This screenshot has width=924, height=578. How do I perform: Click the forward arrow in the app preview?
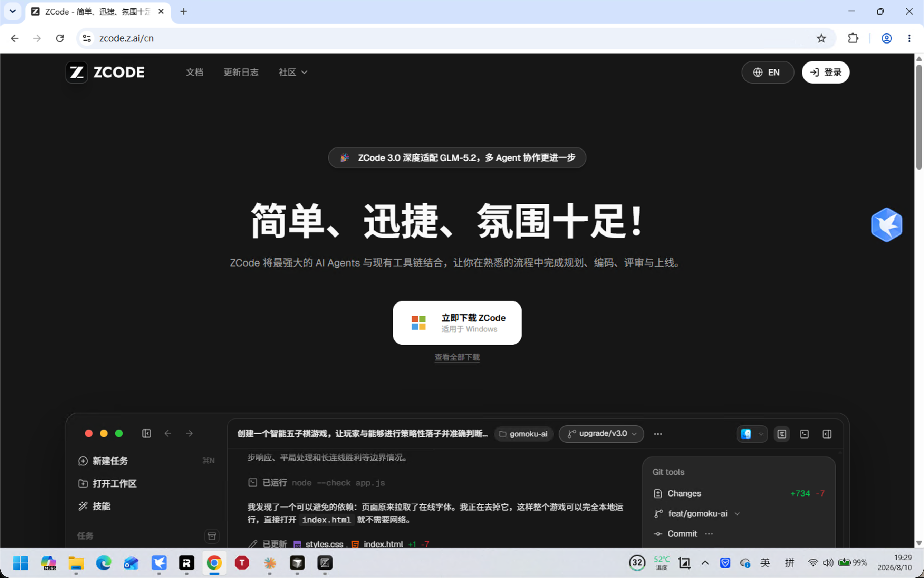pyautogui.click(x=189, y=434)
